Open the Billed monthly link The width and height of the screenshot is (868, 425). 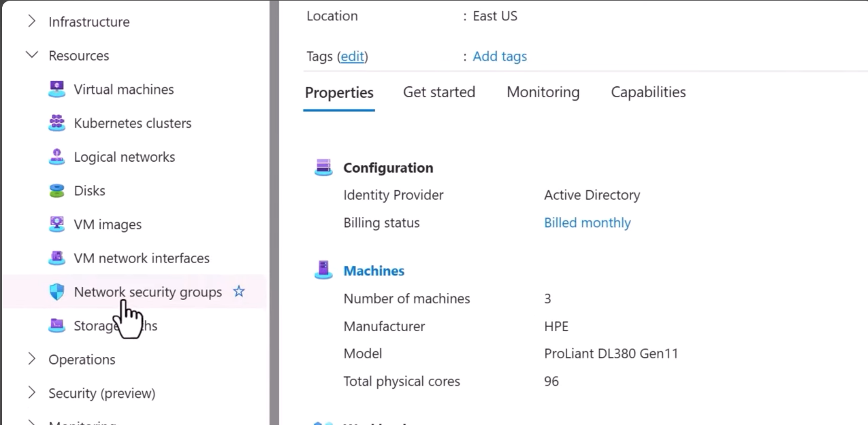click(x=587, y=223)
